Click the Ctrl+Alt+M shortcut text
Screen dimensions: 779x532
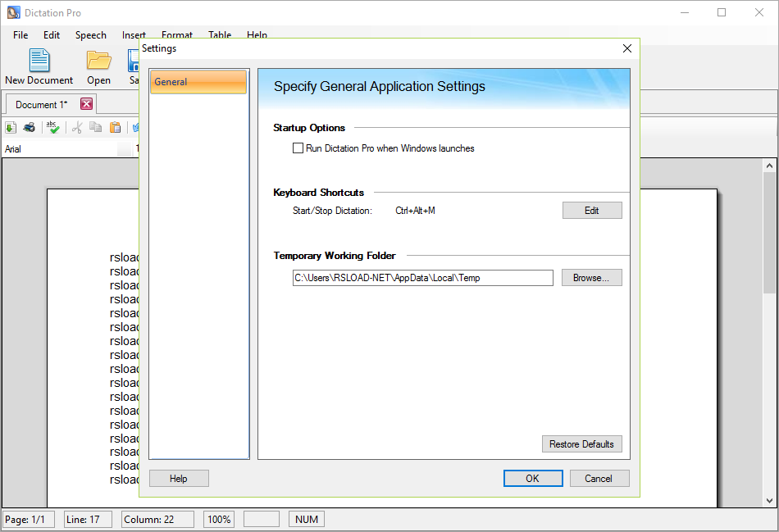click(x=416, y=211)
